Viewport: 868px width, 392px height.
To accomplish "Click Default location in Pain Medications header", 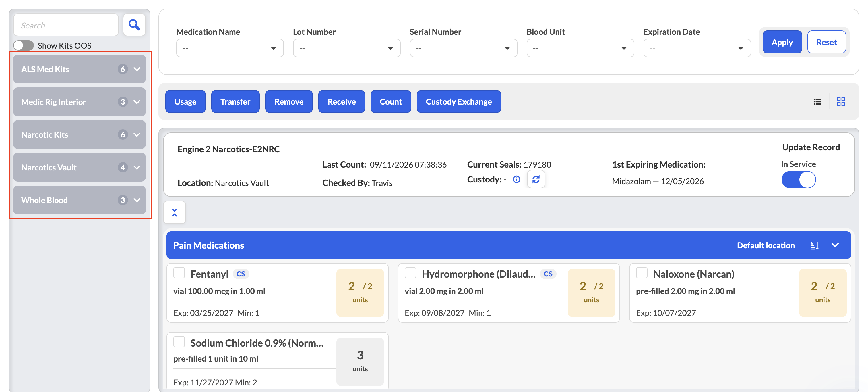I will coord(766,245).
